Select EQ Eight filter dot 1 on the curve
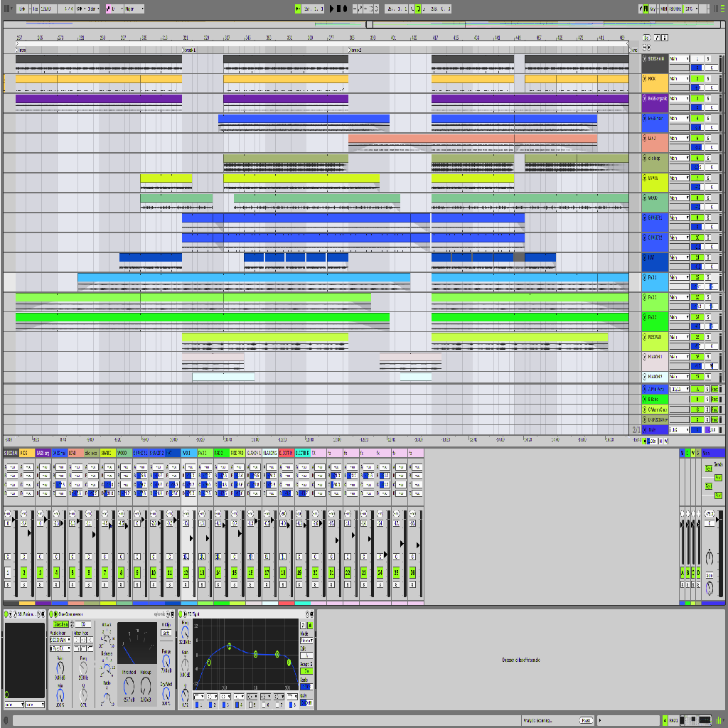Viewport: 728px width, 728px height. pos(209,663)
